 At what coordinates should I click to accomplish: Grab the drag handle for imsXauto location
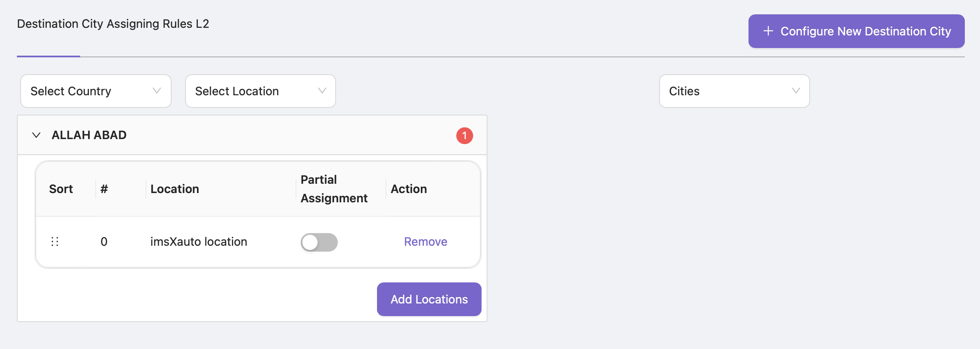[x=55, y=242]
